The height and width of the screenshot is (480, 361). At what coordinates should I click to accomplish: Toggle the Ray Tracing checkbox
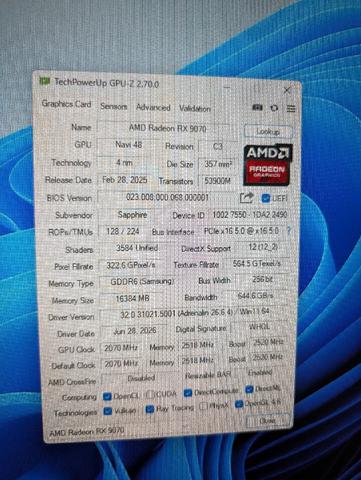tap(150, 409)
